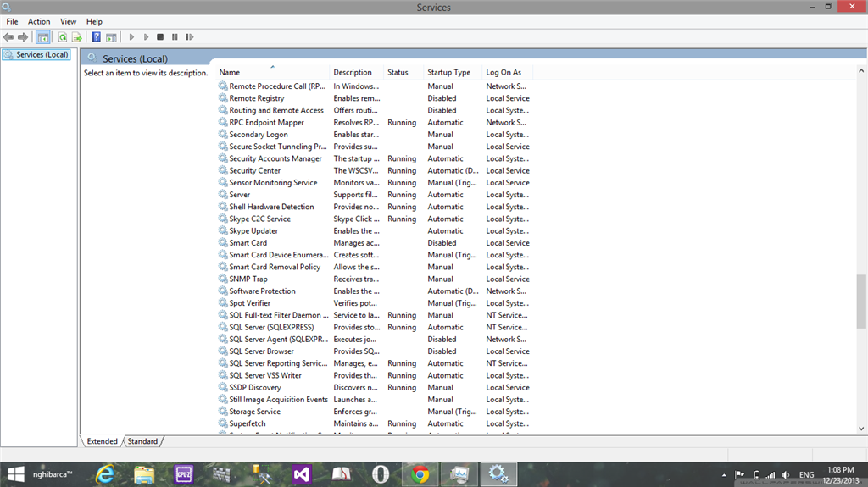This screenshot has height=487, width=868.
Task: Open the blue Help icon
Action: [97, 37]
